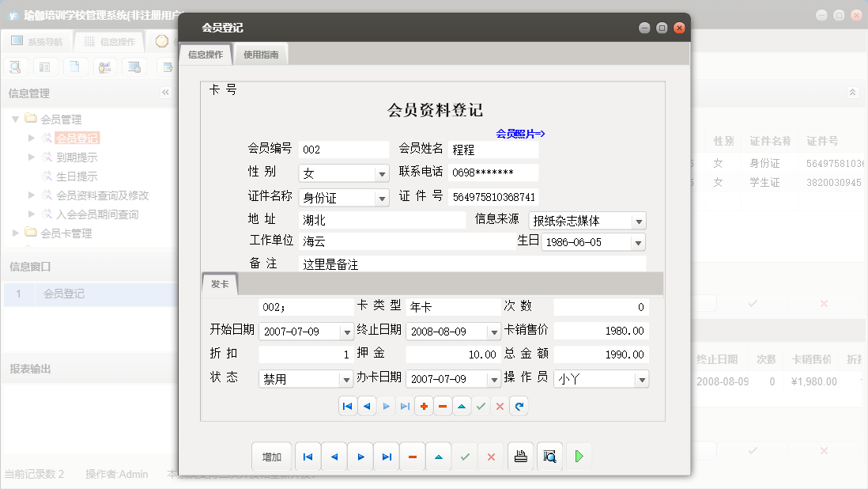Collapse the 信息管理 panel with double chevron
The width and height of the screenshot is (868, 489).
click(166, 93)
